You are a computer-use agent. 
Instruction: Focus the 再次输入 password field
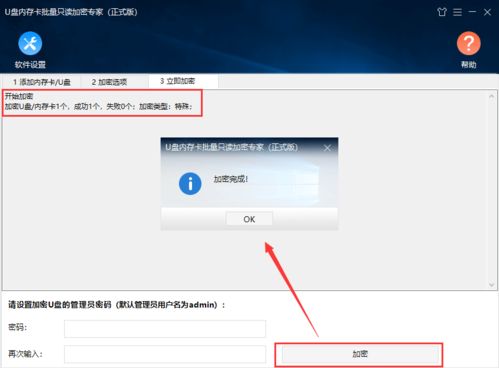coord(165,354)
